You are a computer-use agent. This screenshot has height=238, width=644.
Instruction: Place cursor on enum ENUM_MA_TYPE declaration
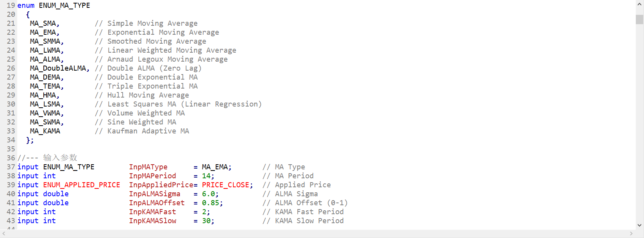pos(54,5)
